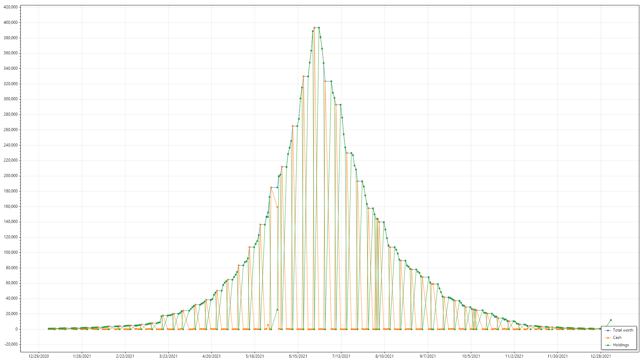Click the Total worth legend label
The width and height of the screenshot is (644, 362).
[x=623, y=330]
